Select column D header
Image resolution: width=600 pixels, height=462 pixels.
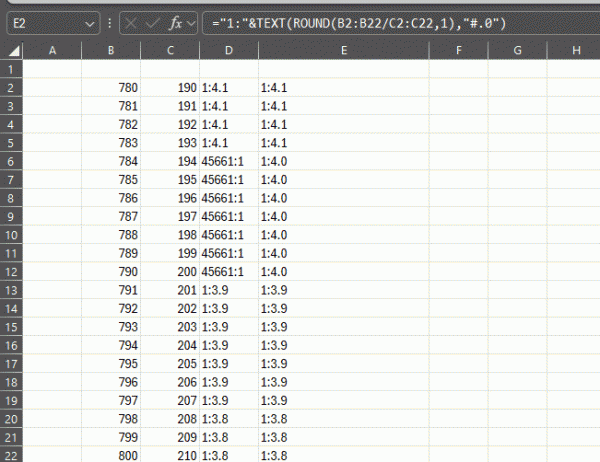[x=229, y=50]
